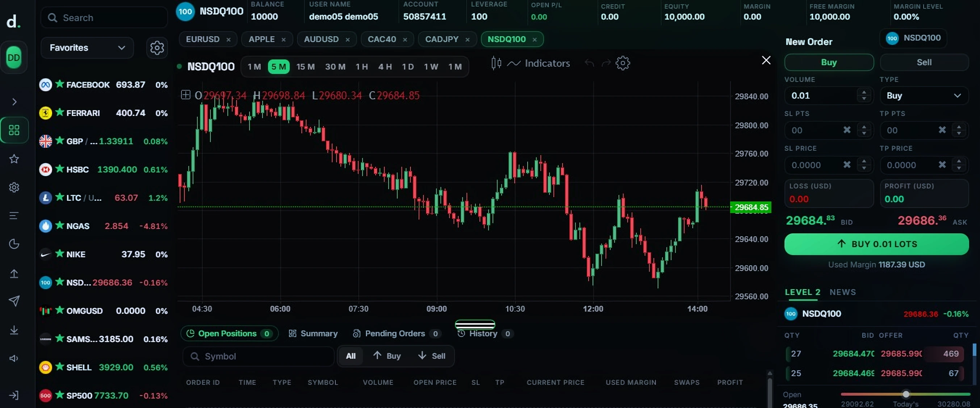This screenshot has height=408, width=980.
Task: Click the BUY 0.01 LOTS button
Action: (x=876, y=244)
